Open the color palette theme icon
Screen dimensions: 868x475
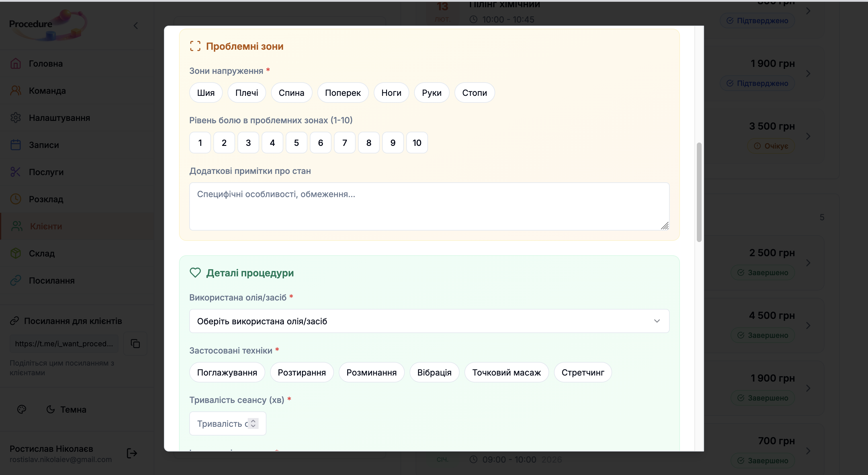pos(22,409)
